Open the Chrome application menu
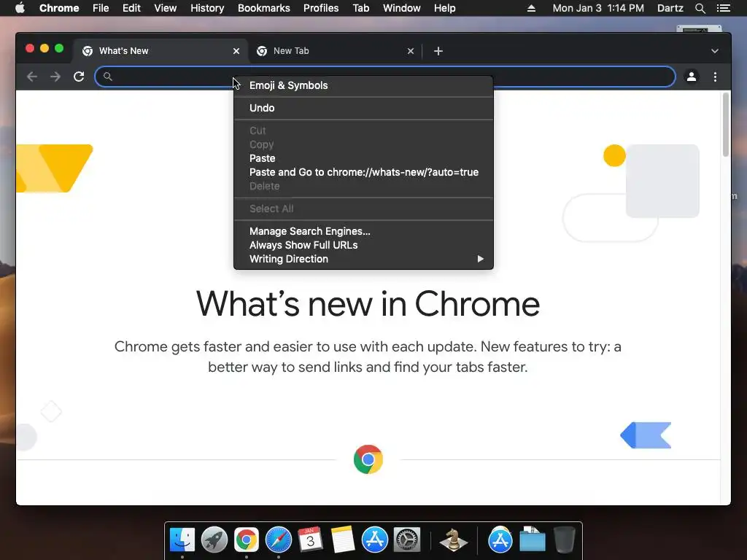This screenshot has height=560, width=747. pos(59,8)
